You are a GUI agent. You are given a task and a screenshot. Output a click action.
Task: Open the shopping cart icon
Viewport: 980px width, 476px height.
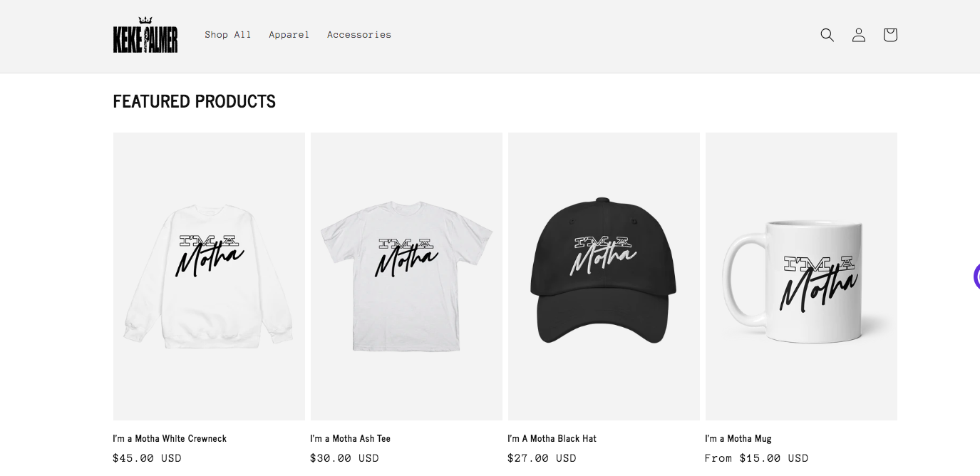(890, 35)
